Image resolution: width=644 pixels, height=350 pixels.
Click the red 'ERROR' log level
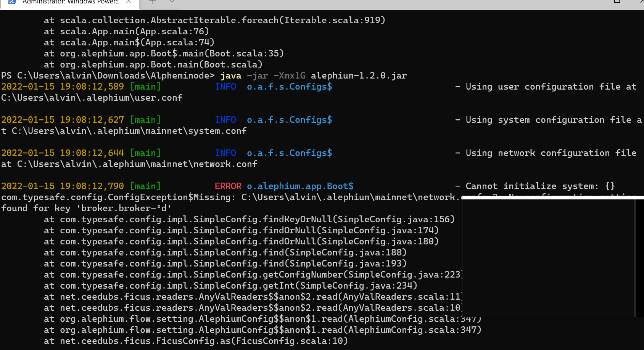228,186
